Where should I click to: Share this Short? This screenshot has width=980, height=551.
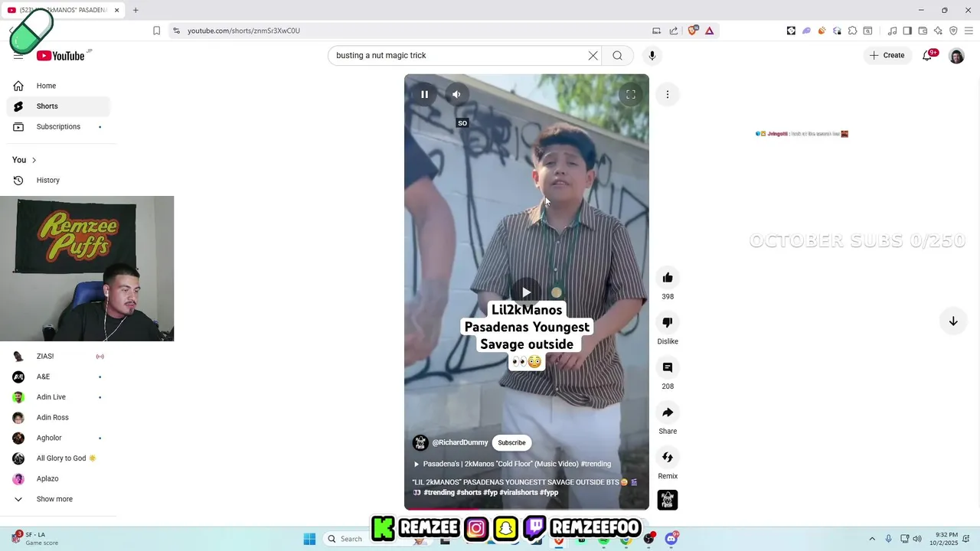pyautogui.click(x=668, y=412)
